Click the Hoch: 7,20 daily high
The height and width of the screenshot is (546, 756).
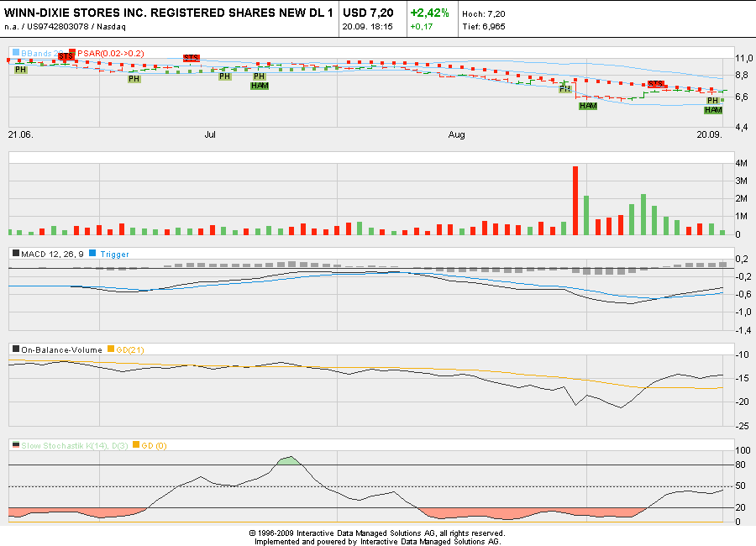[x=484, y=14]
